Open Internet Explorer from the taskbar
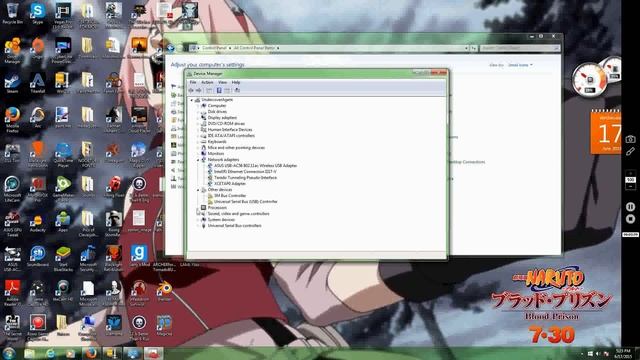Viewport: 640px width, 360px height. pos(51,353)
